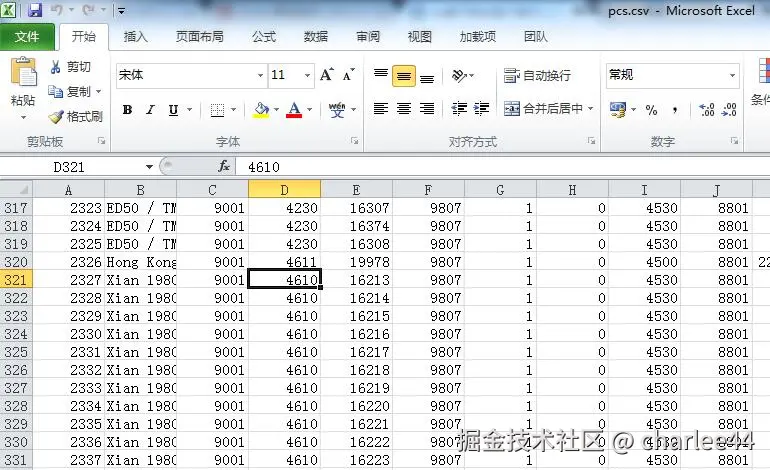Click 合并后居中 merge and center

tap(544, 109)
